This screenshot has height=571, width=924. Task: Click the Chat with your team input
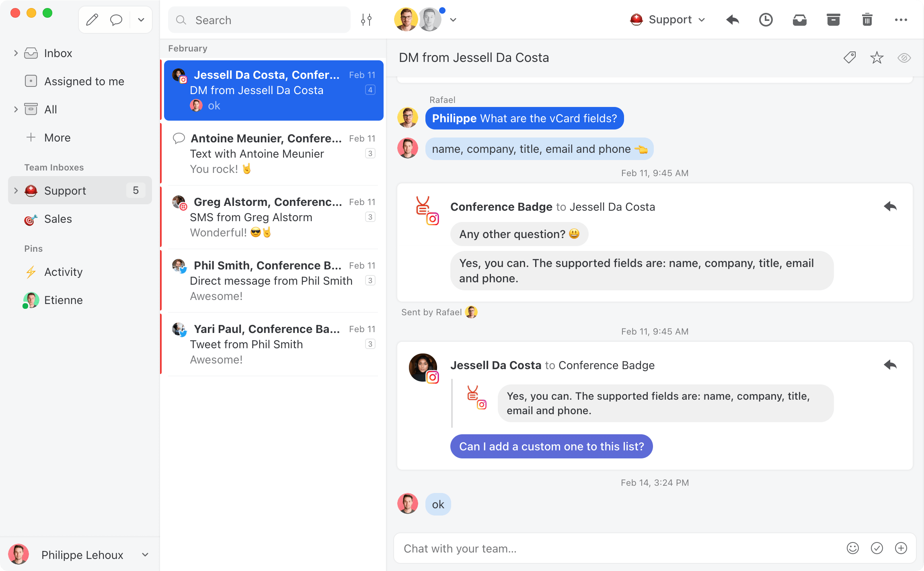[x=619, y=548]
